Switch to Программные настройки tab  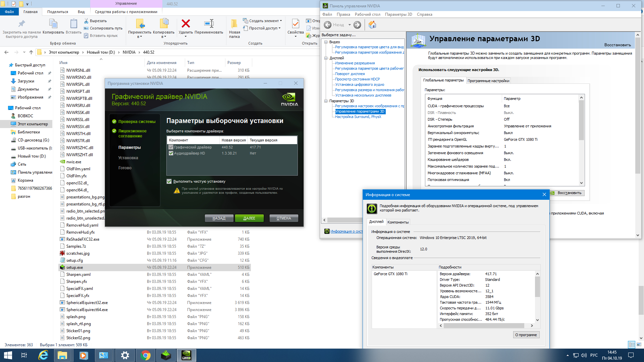tap(488, 81)
